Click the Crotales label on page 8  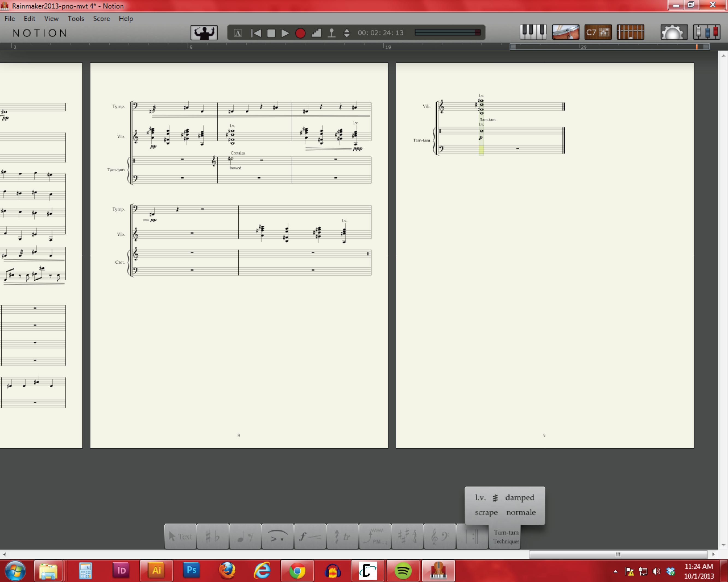pos(238,153)
